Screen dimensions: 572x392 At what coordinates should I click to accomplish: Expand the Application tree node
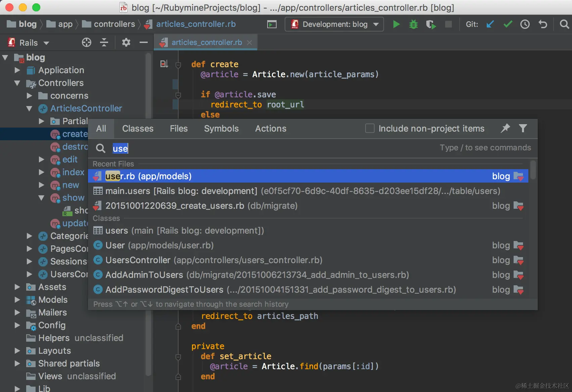click(17, 70)
